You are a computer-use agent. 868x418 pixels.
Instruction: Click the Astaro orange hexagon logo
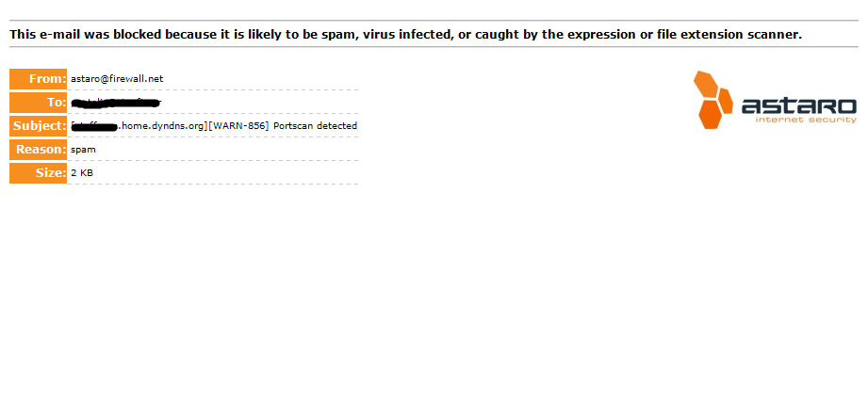(x=713, y=100)
